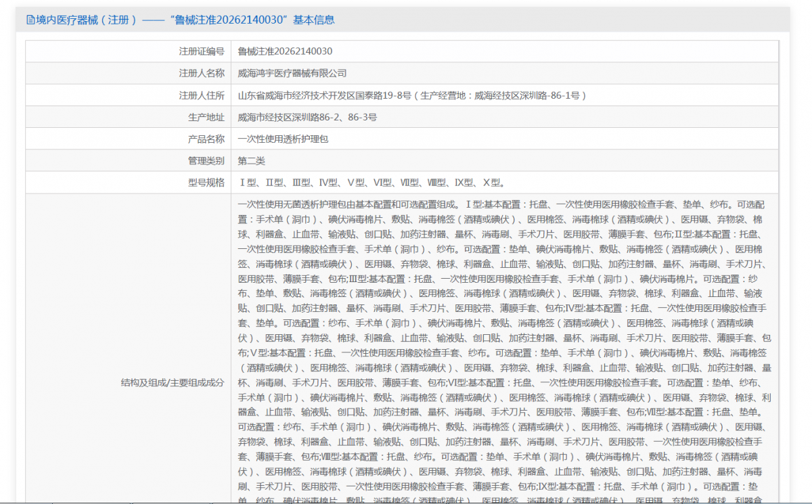Viewport: 812px width, 504px height.
Task: Select the models list Ⅰ型、Ⅱ型、Ⅲ型…Ⅹ型
Action: coord(372,183)
